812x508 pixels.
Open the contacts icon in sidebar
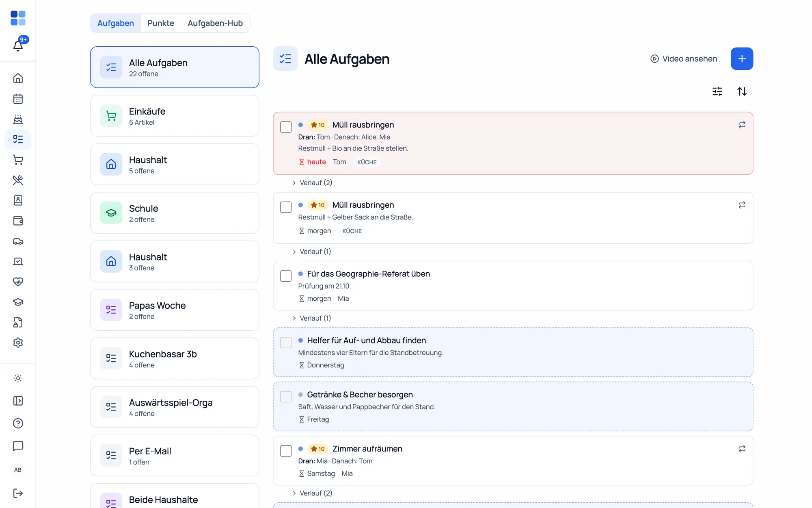18,200
